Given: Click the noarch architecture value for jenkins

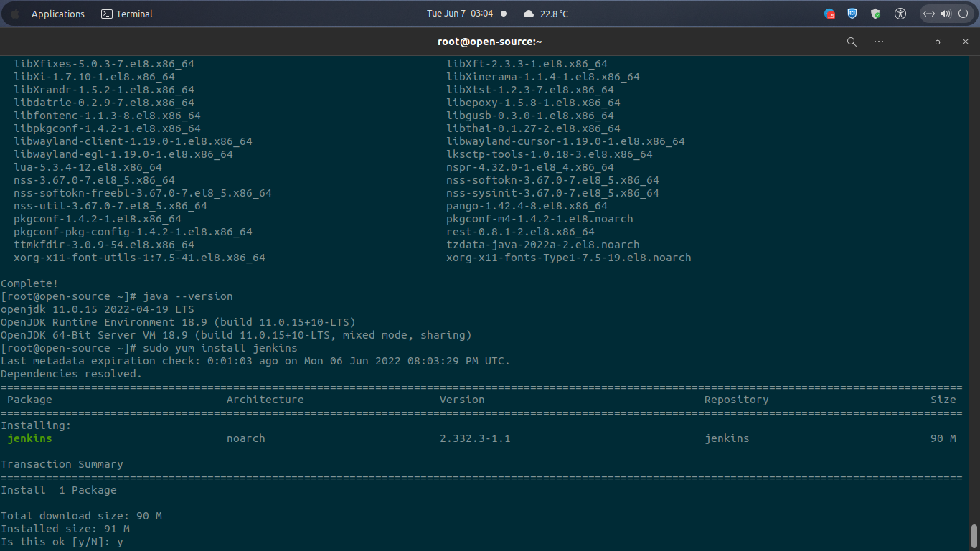Looking at the screenshot, I should (246, 438).
